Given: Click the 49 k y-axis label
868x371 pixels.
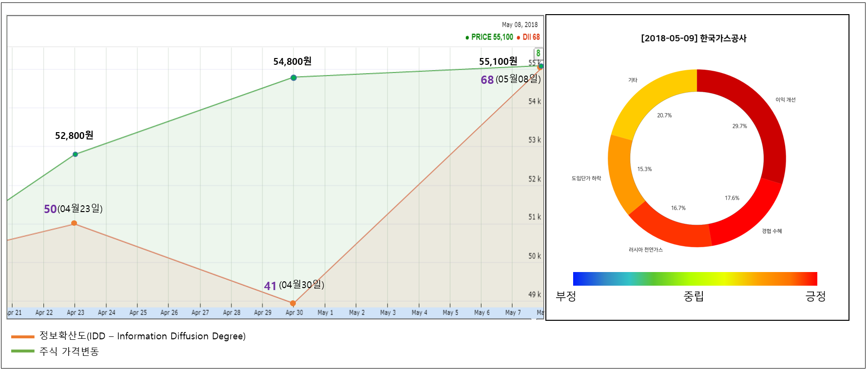Looking at the screenshot, I should click(x=535, y=294).
